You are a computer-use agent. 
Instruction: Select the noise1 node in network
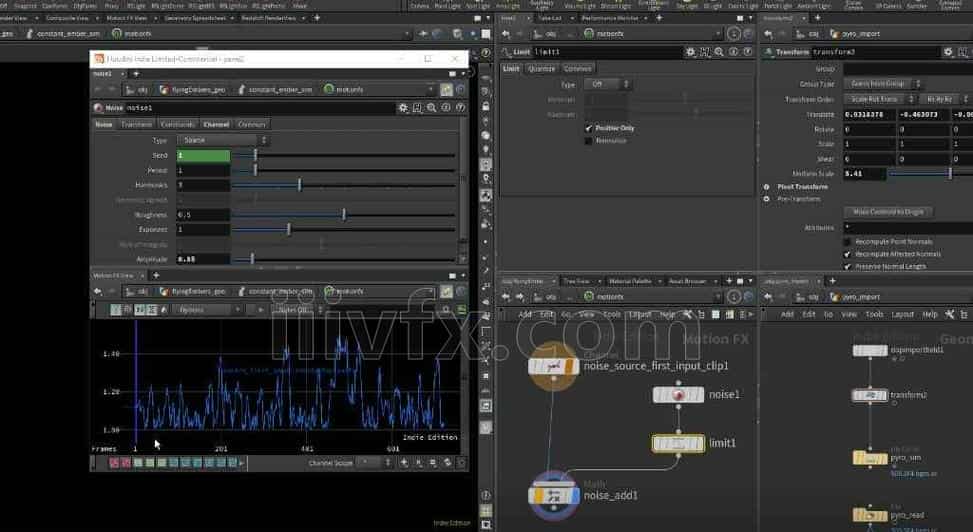[678, 395]
